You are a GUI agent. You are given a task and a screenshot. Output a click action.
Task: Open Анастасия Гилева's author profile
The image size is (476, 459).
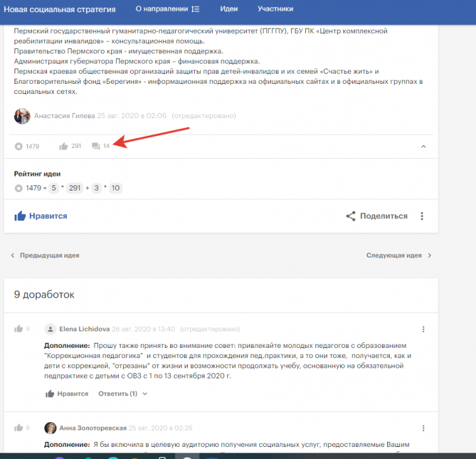point(64,116)
